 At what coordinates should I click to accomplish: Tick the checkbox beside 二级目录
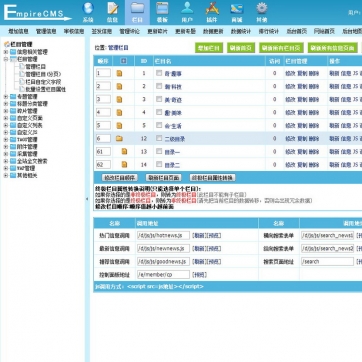[x=159, y=138]
